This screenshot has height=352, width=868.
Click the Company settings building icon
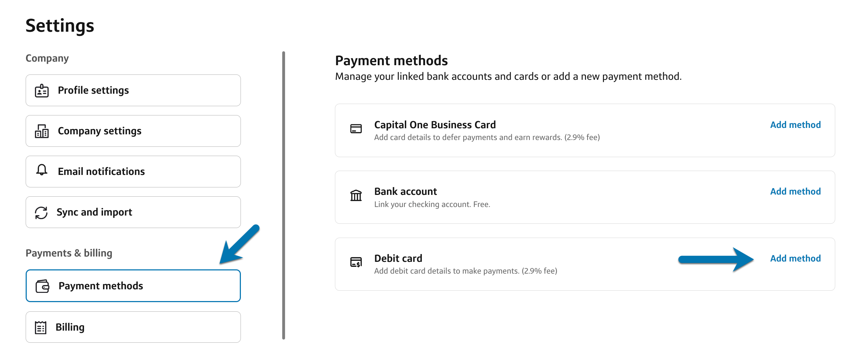[x=42, y=131]
